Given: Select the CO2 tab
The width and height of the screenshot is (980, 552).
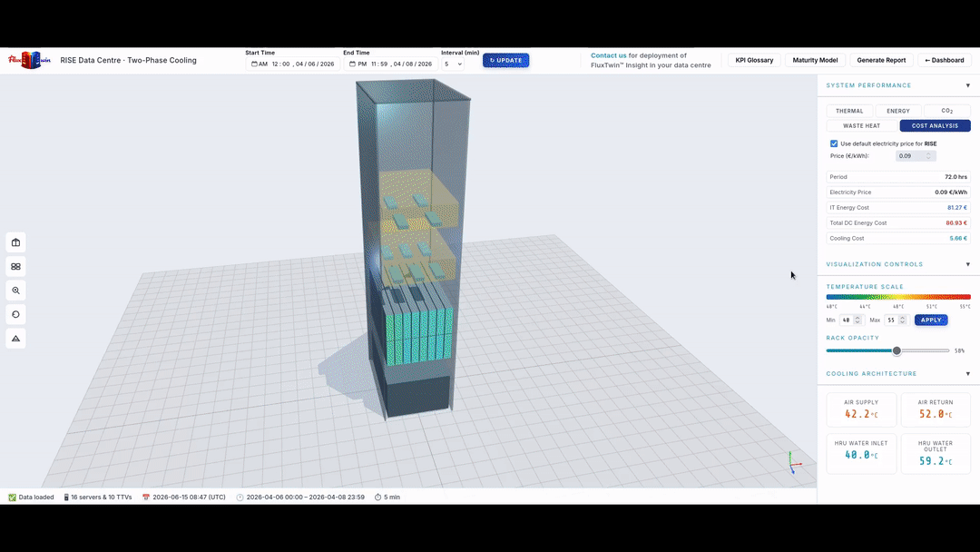Looking at the screenshot, I should 946,111.
